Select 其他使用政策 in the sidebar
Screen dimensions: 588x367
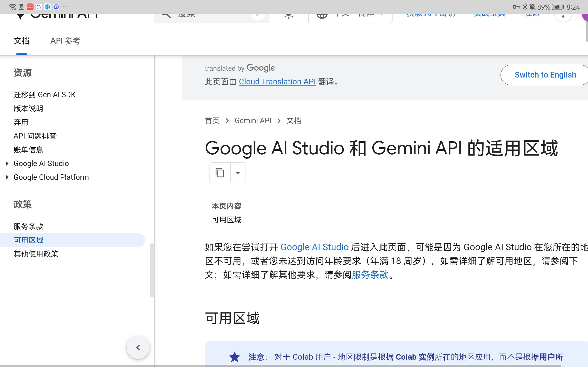coord(36,254)
